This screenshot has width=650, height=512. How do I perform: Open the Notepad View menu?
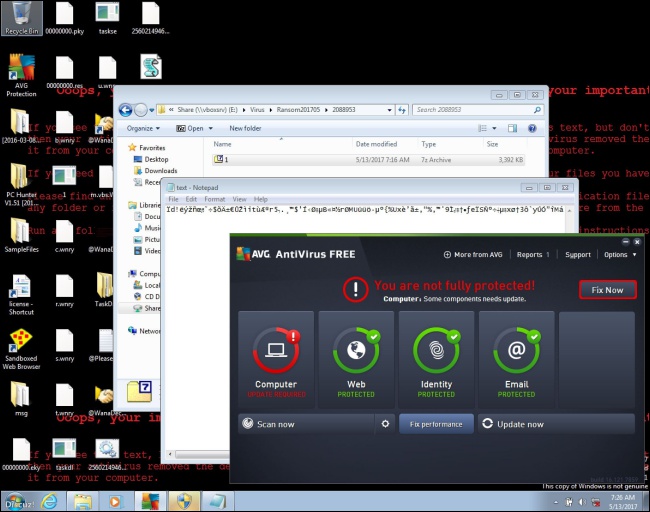click(x=239, y=199)
